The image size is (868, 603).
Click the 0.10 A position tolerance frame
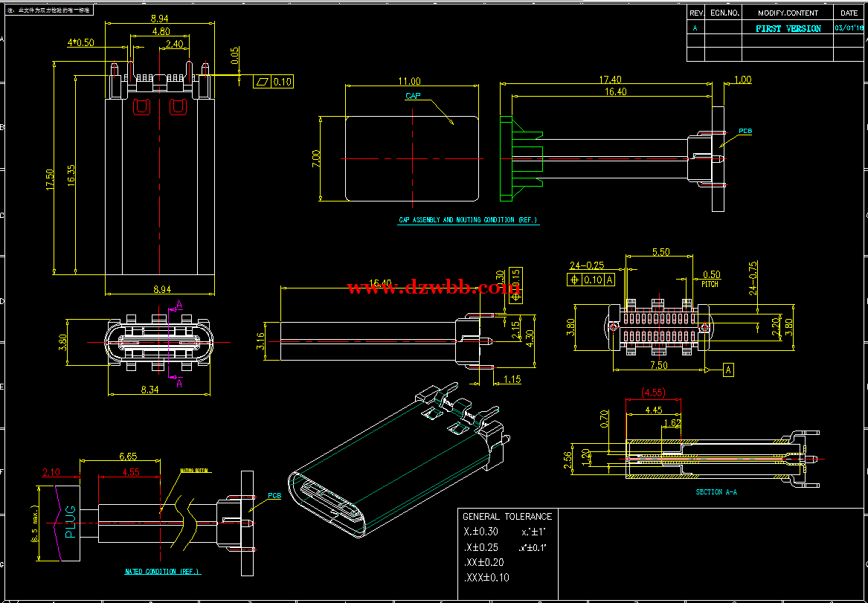pos(591,280)
